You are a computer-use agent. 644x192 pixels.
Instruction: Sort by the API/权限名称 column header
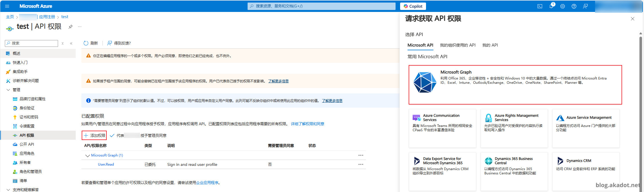click(95, 146)
